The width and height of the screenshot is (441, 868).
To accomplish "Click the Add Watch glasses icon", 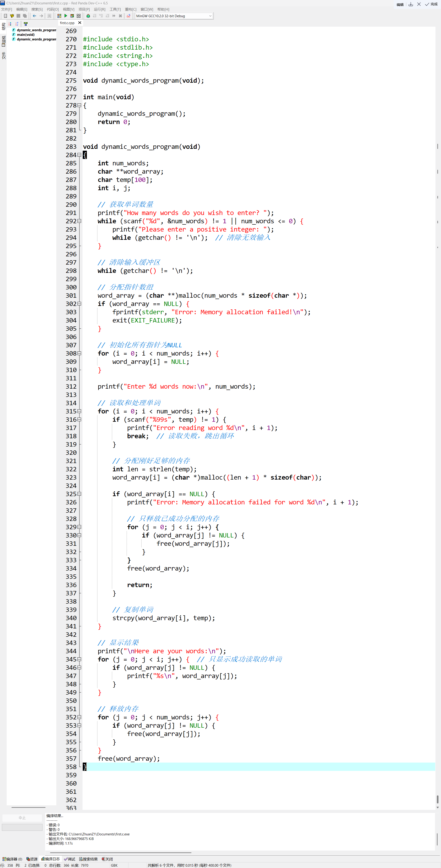I will (x=128, y=16).
